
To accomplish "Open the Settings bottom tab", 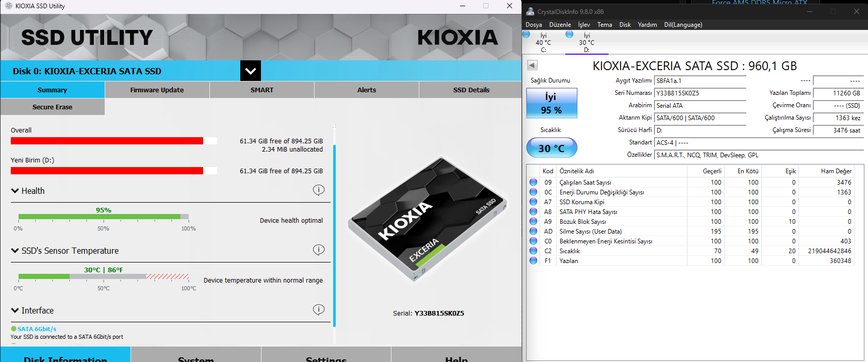I will coord(326,355).
